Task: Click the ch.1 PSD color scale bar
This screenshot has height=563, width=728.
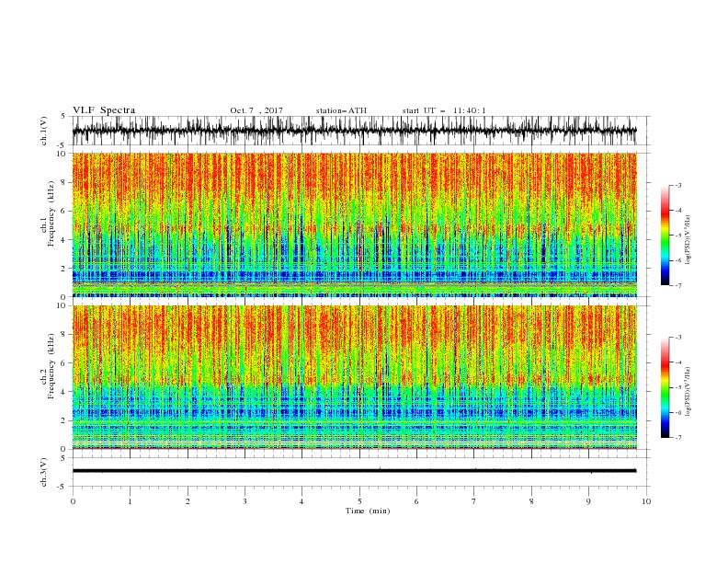Action: pyautogui.click(x=665, y=236)
